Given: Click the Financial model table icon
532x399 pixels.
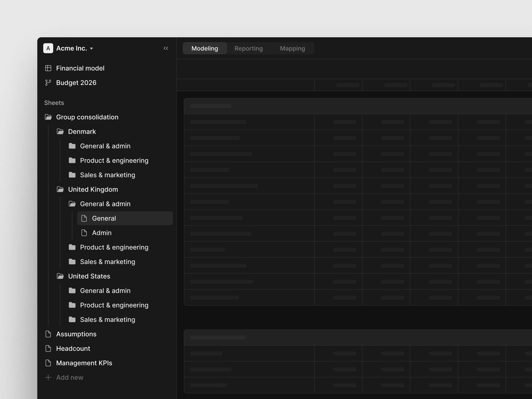Looking at the screenshot, I should coord(48,68).
